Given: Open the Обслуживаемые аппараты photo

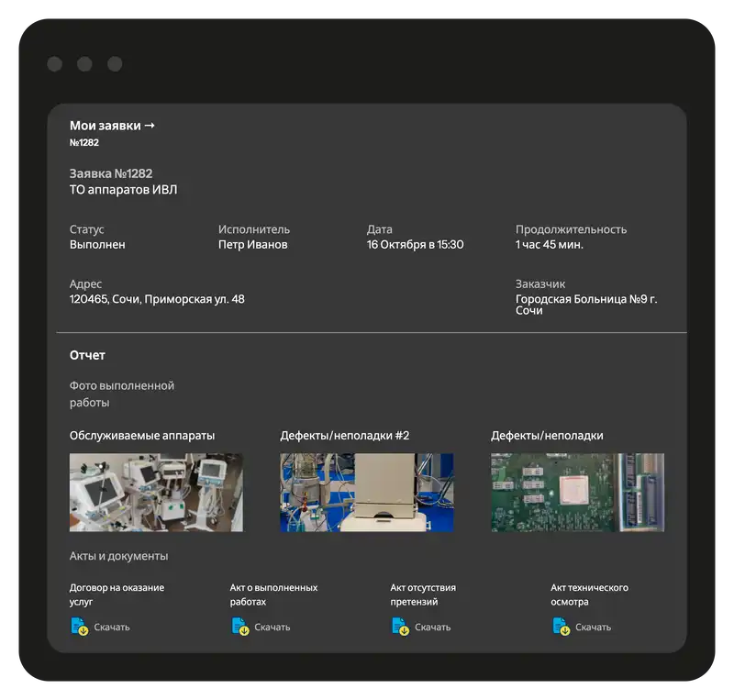Looking at the screenshot, I should (x=156, y=493).
